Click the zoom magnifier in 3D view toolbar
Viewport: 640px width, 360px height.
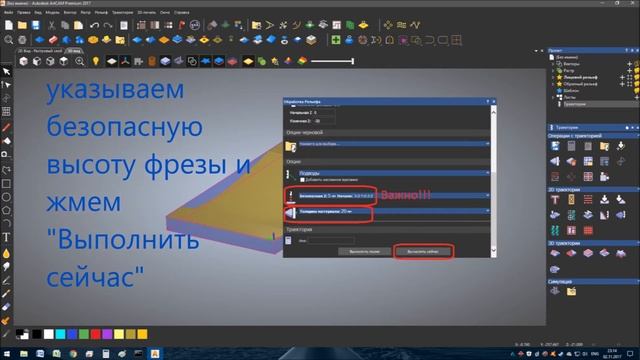coord(80,61)
